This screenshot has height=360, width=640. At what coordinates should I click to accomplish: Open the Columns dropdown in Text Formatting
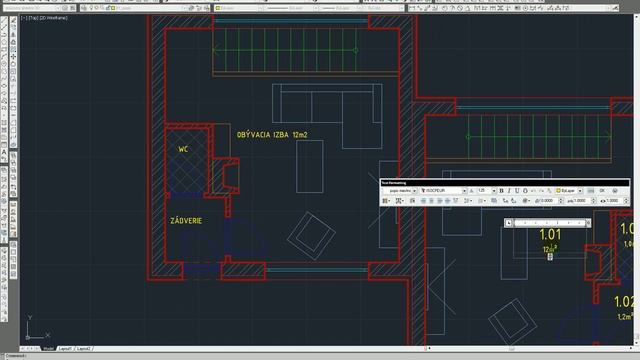(386, 200)
